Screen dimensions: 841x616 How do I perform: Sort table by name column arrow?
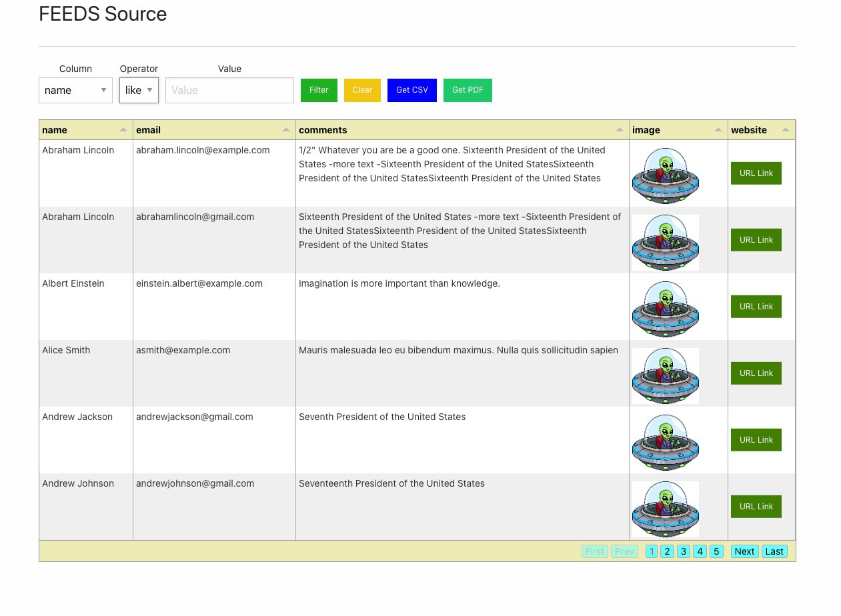point(123,130)
